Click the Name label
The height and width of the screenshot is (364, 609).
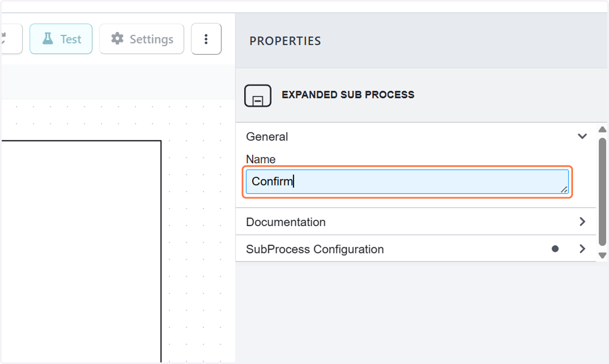coord(261,159)
